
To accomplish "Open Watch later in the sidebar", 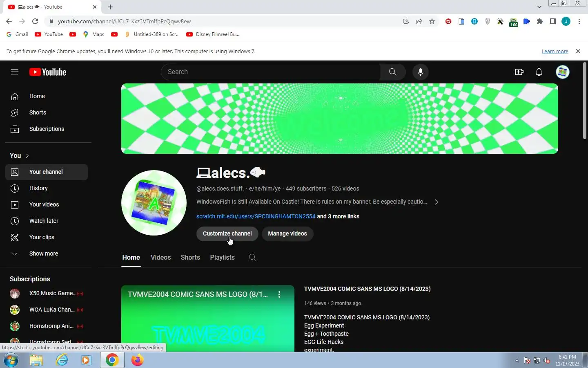I will (x=47, y=221).
